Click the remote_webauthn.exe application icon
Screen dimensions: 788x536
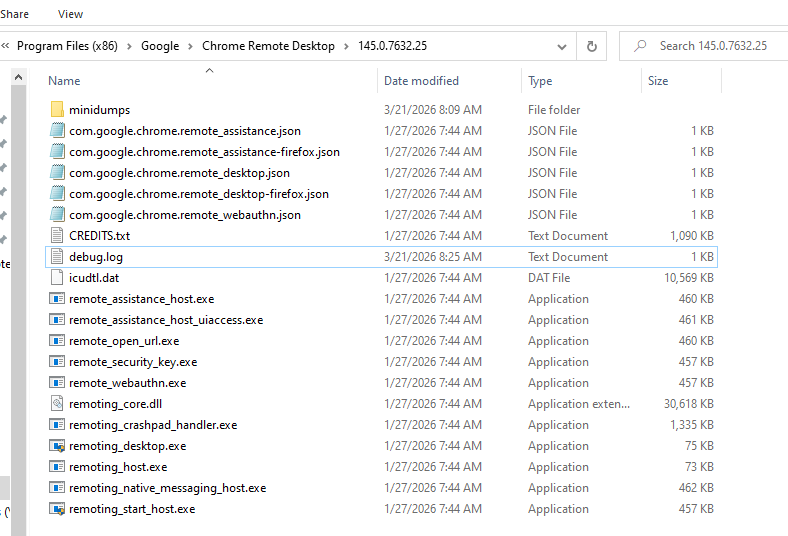[x=57, y=383]
